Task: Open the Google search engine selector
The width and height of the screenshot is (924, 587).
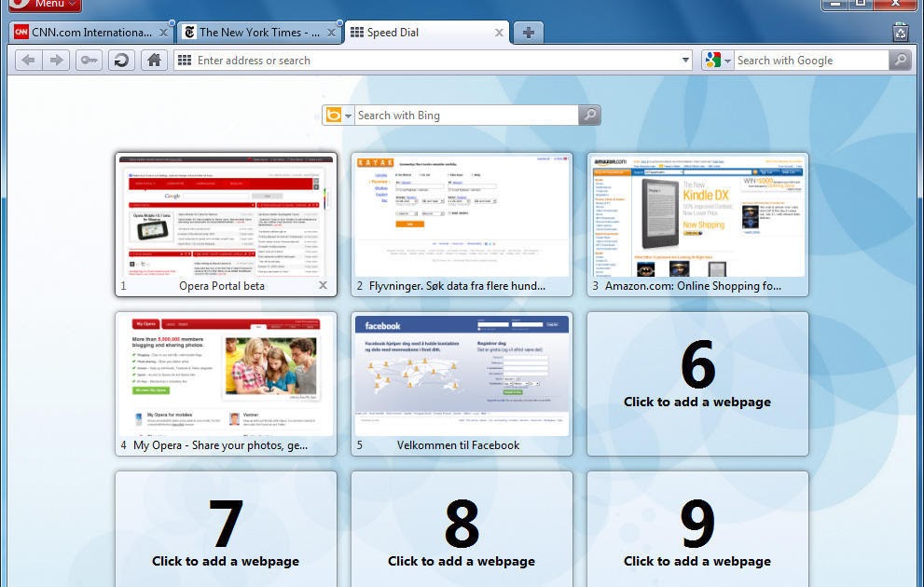Action: click(718, 60)
